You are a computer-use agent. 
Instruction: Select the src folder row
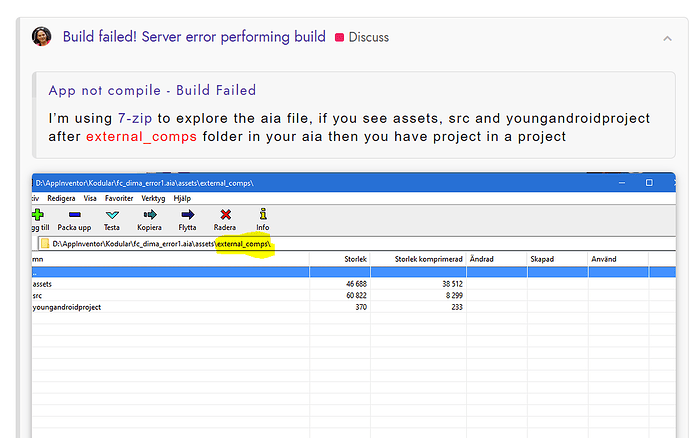(x=354, y=295)
